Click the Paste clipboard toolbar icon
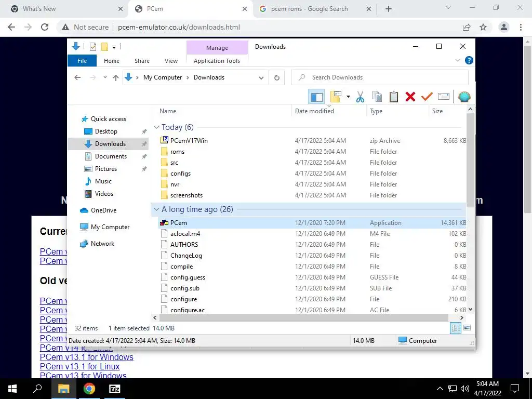The image size is (532, 399). (x=394, y=97)
